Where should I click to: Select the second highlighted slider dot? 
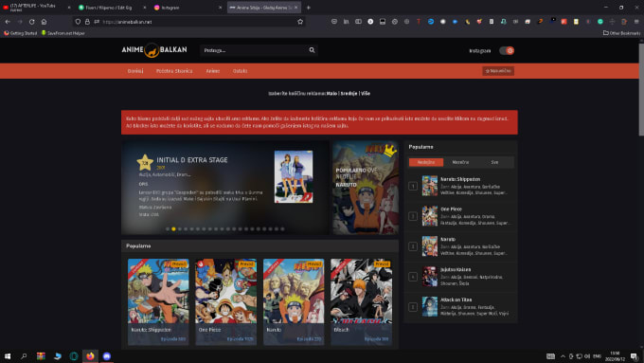173,229
